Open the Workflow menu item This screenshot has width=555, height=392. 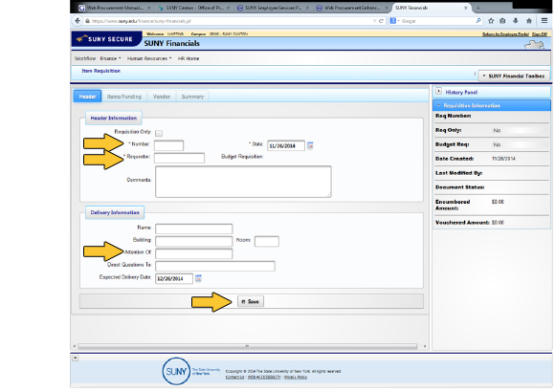[x=85, y=58]
